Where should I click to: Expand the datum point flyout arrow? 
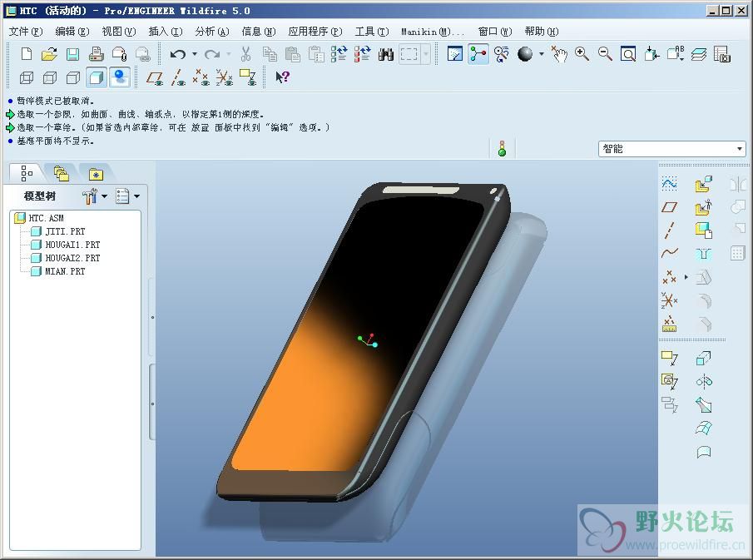[686, 277]
